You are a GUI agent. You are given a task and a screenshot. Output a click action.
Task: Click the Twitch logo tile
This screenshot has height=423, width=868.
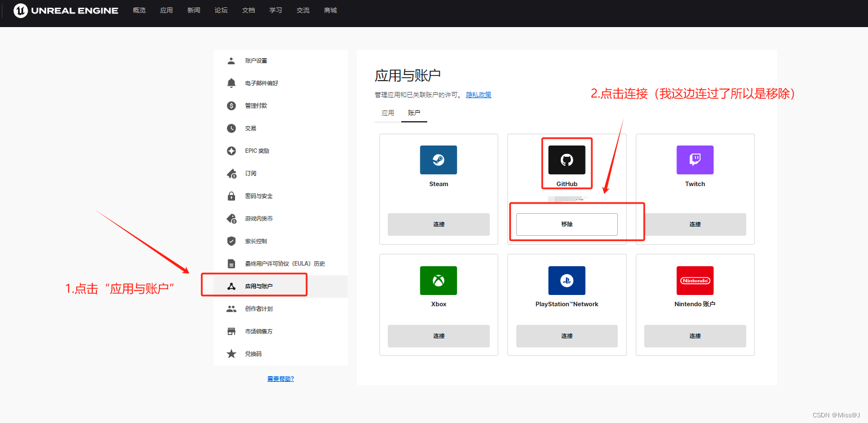695,160
